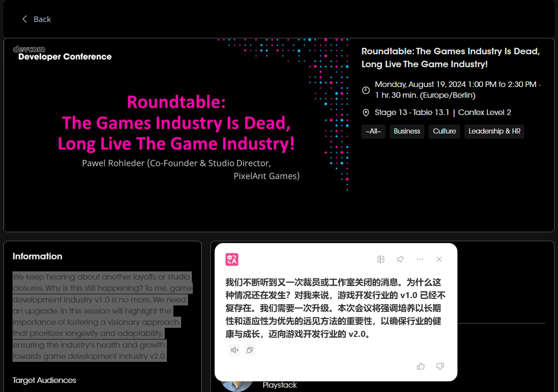Viewport: 558px width, 392px height.
Task: Go back using the Back link
Action: click(42, 19)
